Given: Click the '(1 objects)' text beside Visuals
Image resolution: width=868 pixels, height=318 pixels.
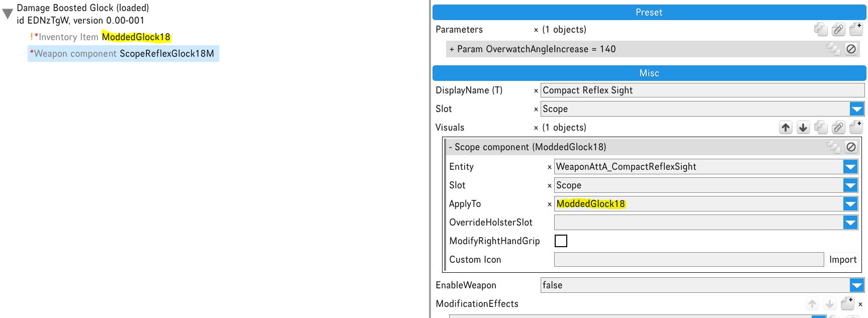Looking at the screenshot, I should (564, 128).
